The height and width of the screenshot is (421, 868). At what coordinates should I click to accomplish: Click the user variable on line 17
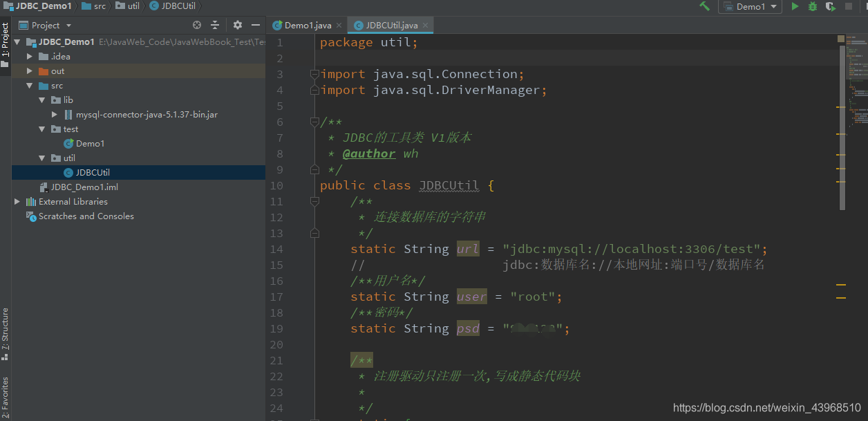(471, 297)
